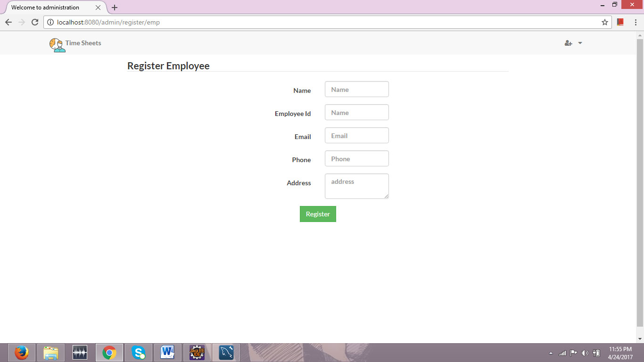The height and width of the screenshot is (362, 644).
Task: Select the address text area
Action: (357, 186)
